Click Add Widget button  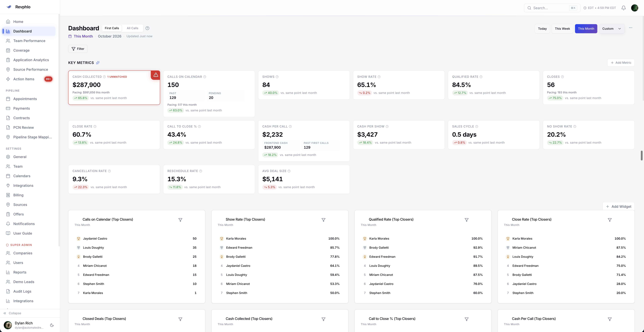[x=618, y=207]
